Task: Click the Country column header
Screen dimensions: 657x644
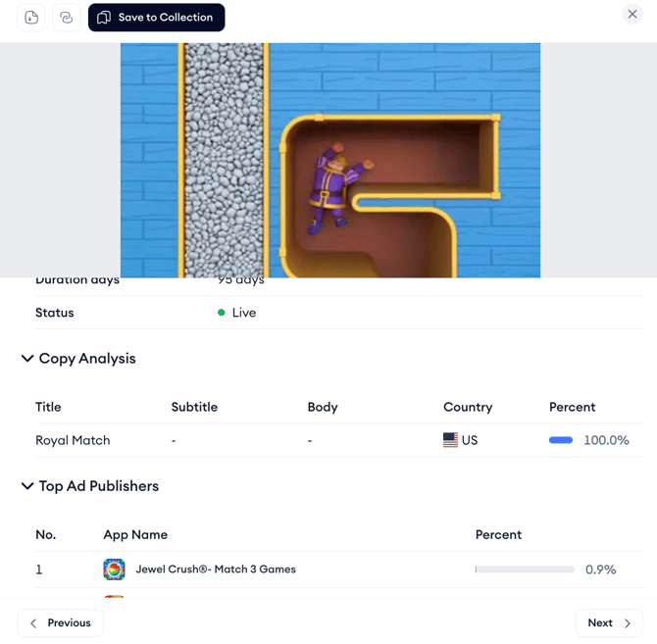Action: (x=468, y=407)
